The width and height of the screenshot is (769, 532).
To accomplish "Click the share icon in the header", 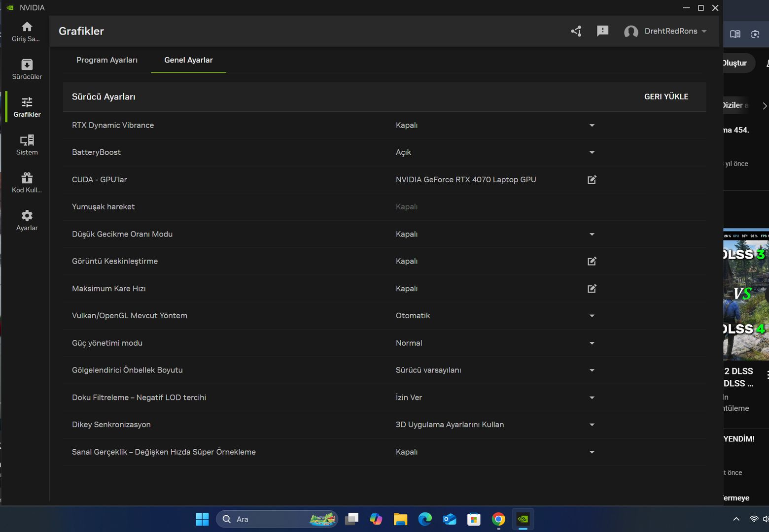I will point(576,31).
